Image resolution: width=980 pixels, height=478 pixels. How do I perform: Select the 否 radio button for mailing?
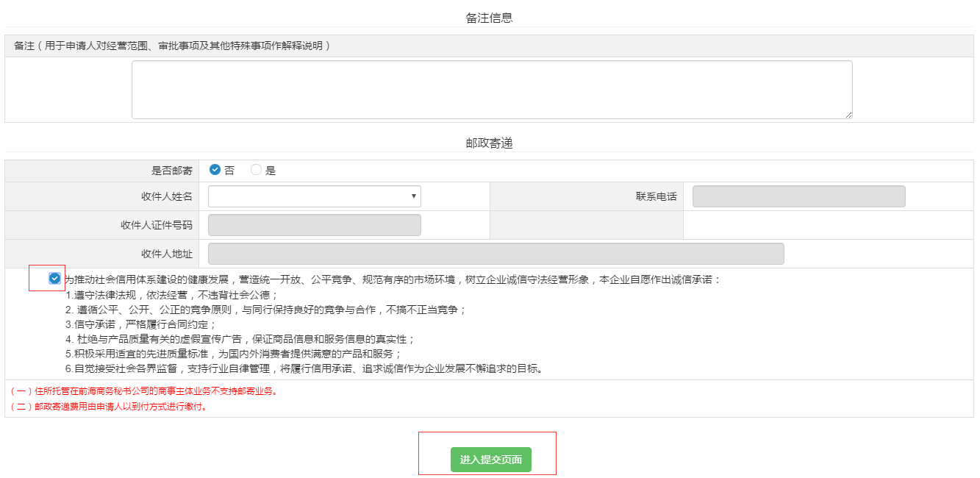point(215,170)
